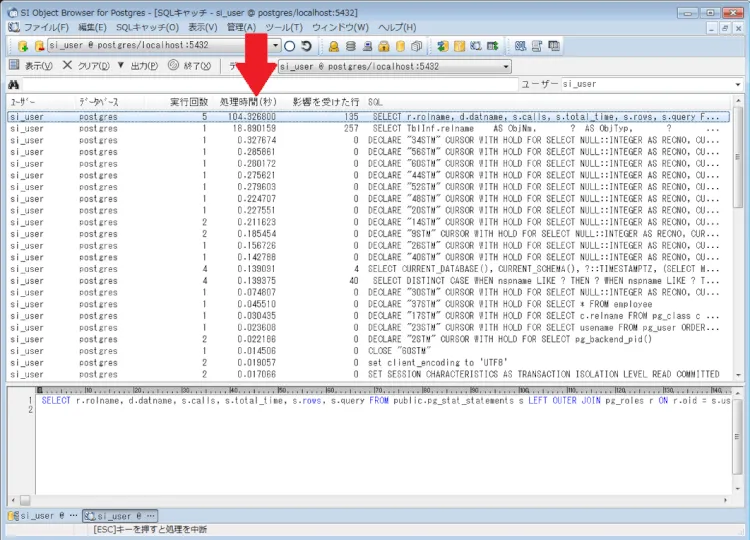Click the SQL text in the editor pane
Image resolution: width=750 pixels, height=540 pixels.
[x=386, y=401]
